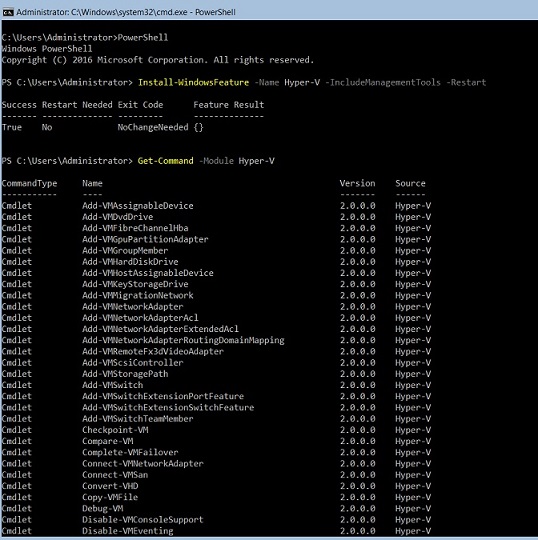Click the 'Add-VMHardDiskDrive' cmdlet name
The width and height of the screenshot is (538, 540).
pyautogui.click(x=130, y=262)
